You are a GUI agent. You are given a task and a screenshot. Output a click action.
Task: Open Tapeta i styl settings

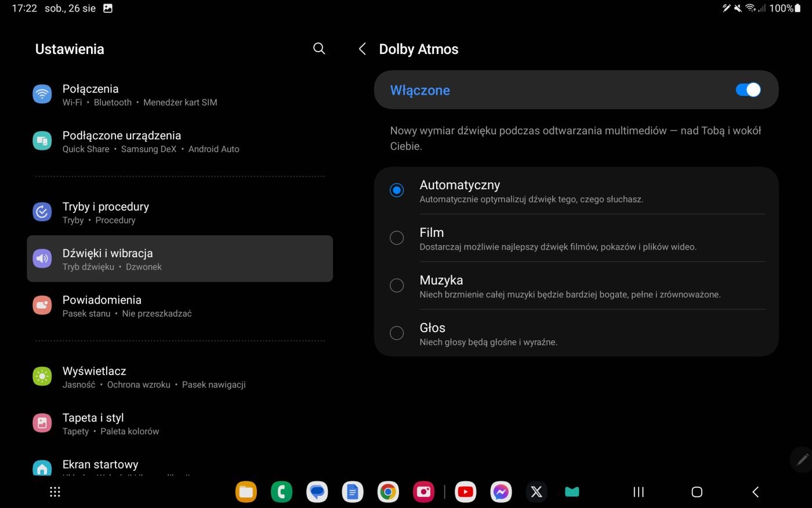pos(180,424)
